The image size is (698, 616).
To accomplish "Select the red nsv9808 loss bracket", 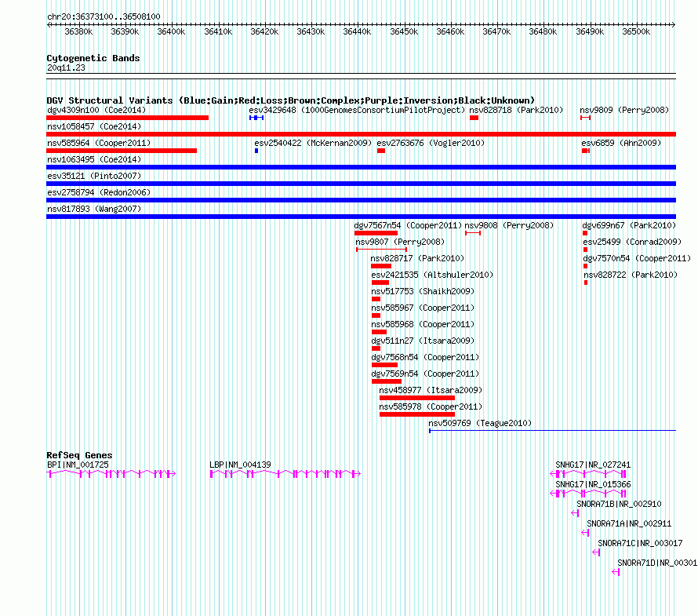I will click(x=473, y=233).
